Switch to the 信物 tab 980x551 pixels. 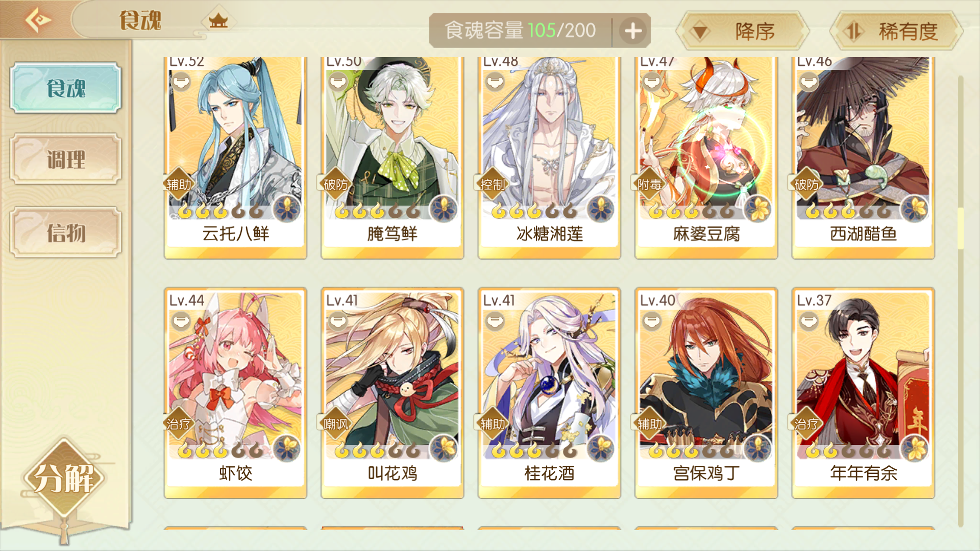click(x=66, y=233)
